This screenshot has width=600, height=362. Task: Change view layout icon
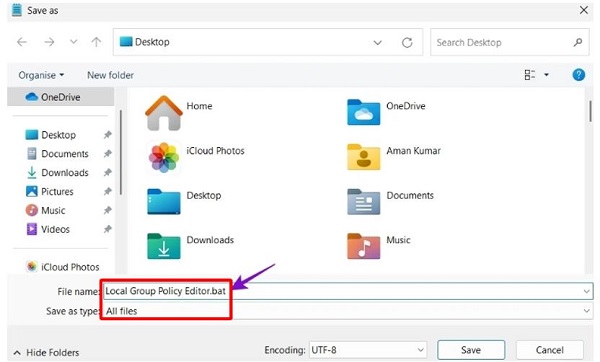pos(530,75)
